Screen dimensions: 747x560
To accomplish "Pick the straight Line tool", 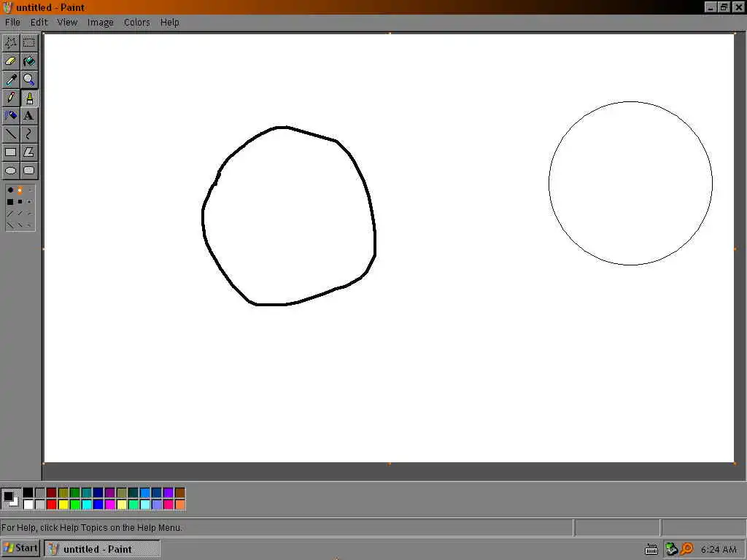I will point(11,134).
